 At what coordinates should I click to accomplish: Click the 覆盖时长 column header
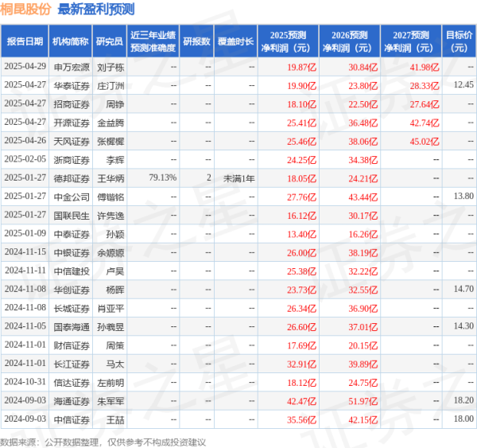tap(236, 41)
